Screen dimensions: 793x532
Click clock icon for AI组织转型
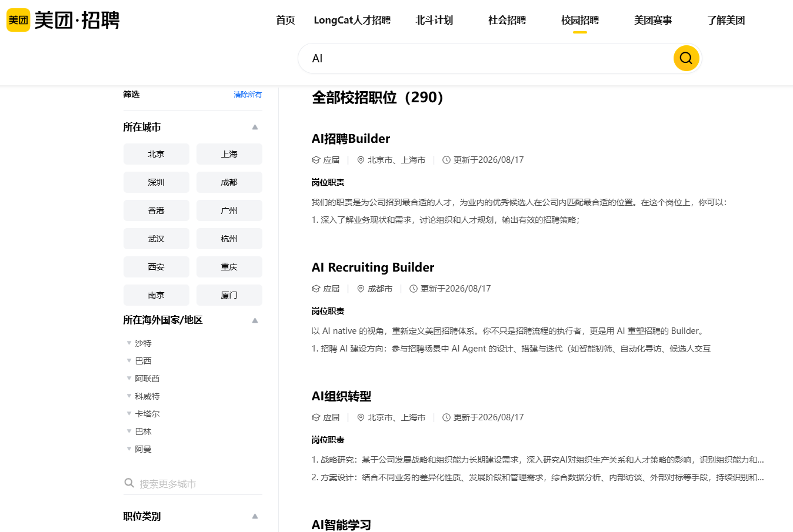447,417
